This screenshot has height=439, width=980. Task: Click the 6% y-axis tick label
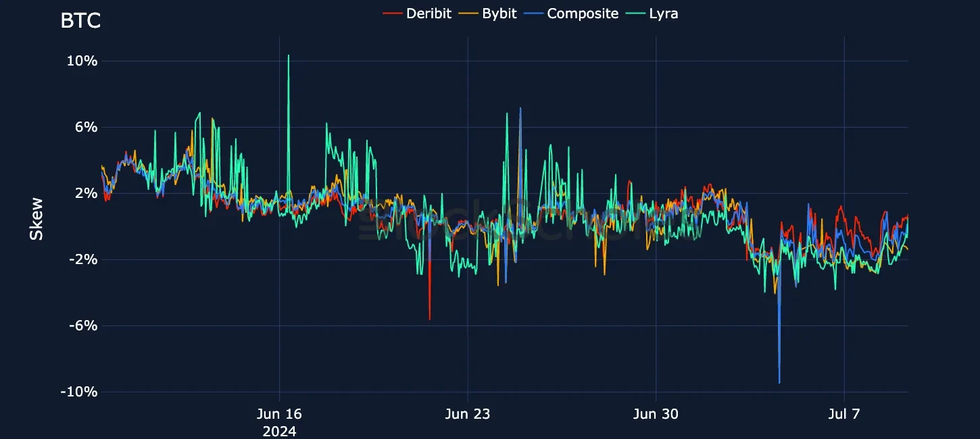87,127
